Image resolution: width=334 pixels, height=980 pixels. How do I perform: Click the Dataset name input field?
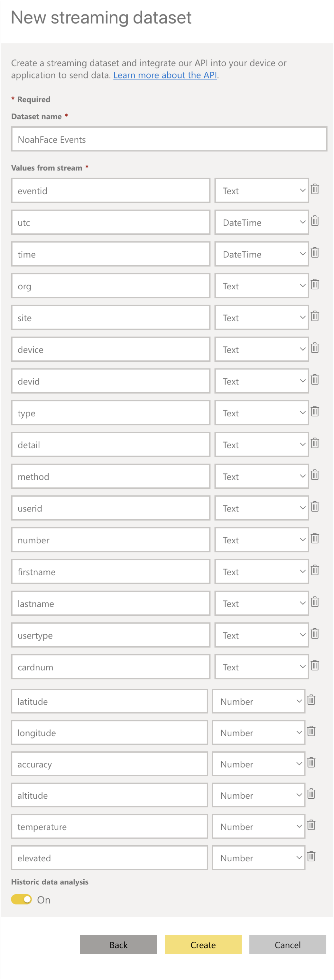(169, 139)
